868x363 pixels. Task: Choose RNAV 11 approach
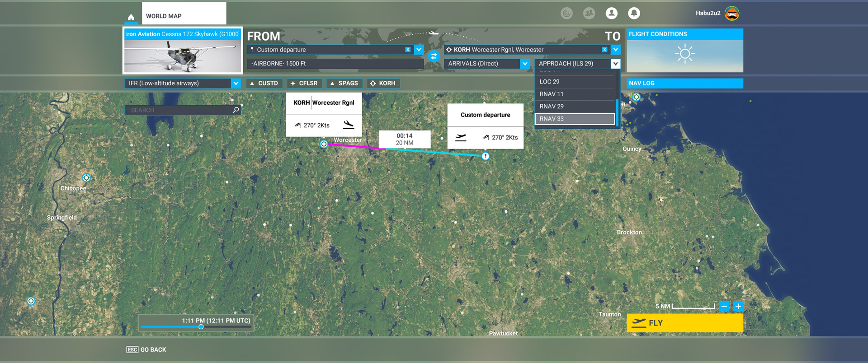(x=575, y=94)
